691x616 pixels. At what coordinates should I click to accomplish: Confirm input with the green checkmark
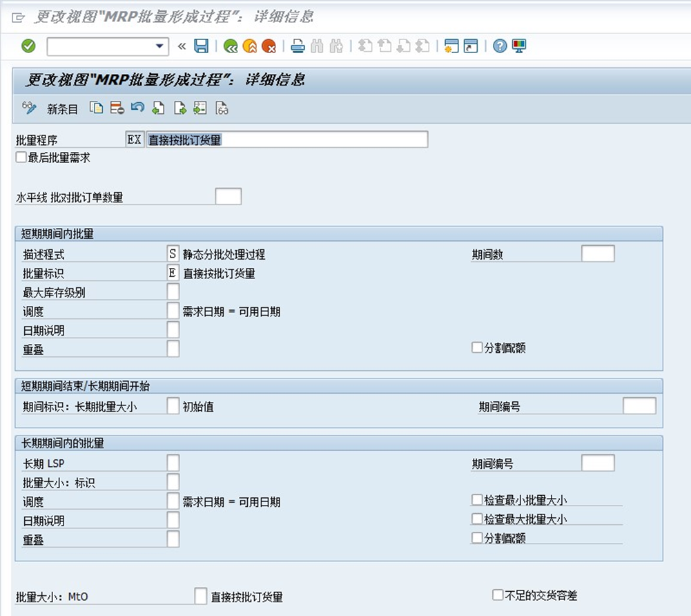click(x=30, y=46)
